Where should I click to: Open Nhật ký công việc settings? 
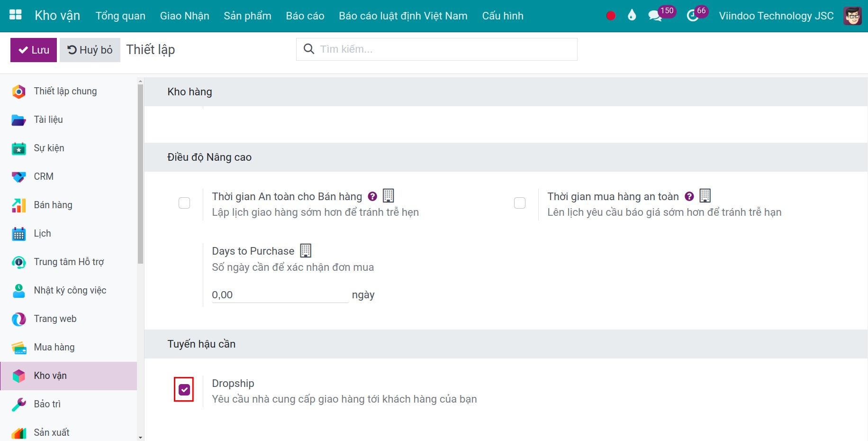[69, 290]
